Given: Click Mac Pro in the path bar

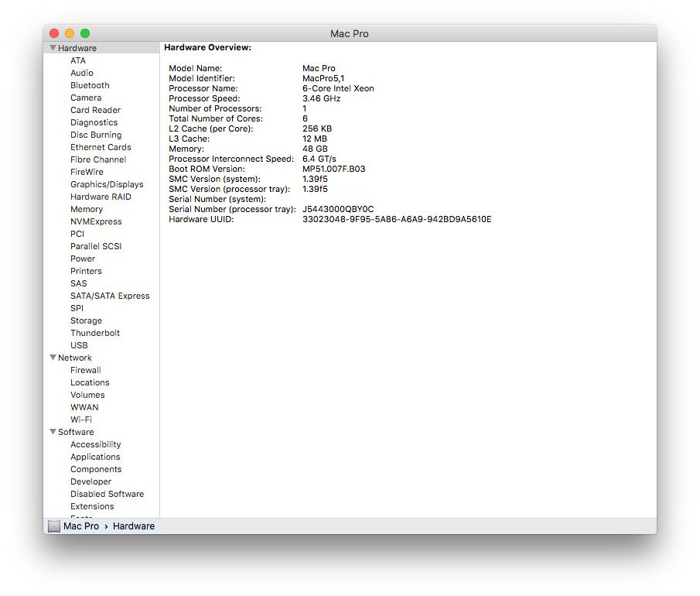Looking at the screenshot, I should pos(80,526).
